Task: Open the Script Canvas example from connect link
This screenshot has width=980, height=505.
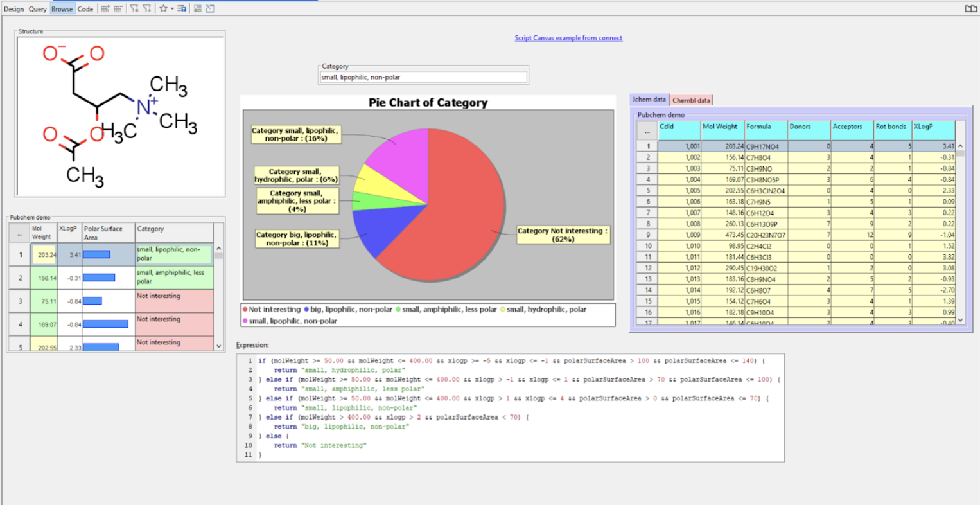Action: (568, 38)
